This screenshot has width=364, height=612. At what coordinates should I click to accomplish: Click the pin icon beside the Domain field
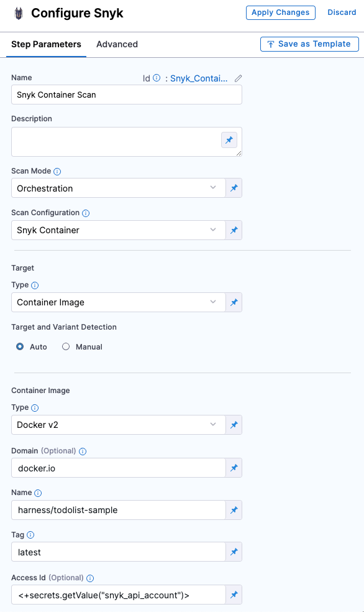[x=234, y=468]
